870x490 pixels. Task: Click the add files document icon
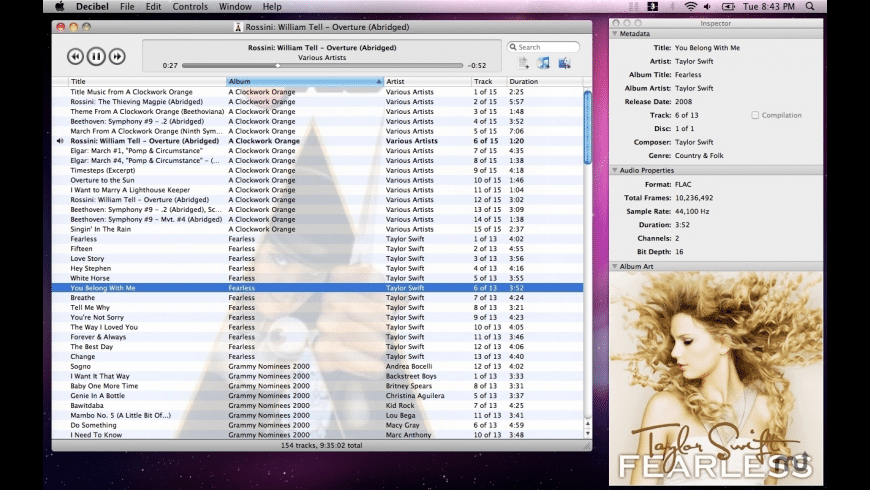pos(523,63)
